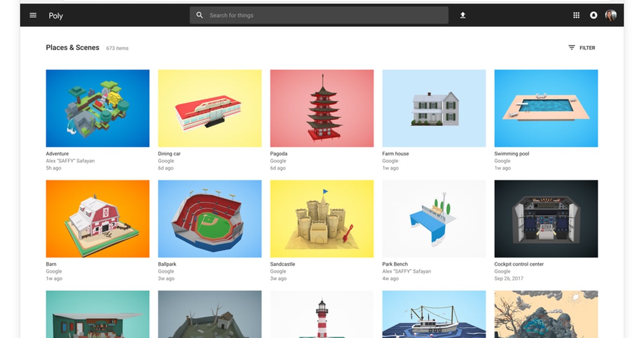Click the "Dining car" title link
The height and width of the screenshot is (338, 644).
tap(170, 153)
